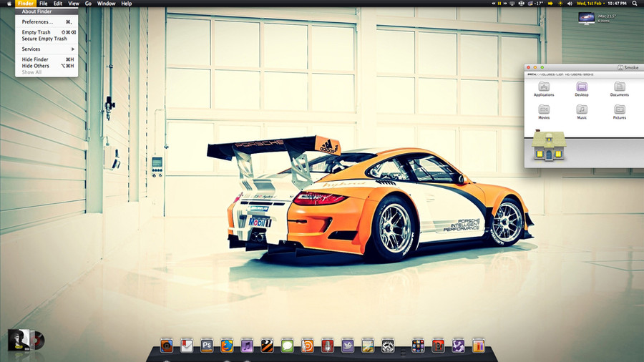The width and height of the screenshot is (644, 362).
Task: Select Preferences… in the Finder menu
Action: pyautogui.click(x=47, y=21)
